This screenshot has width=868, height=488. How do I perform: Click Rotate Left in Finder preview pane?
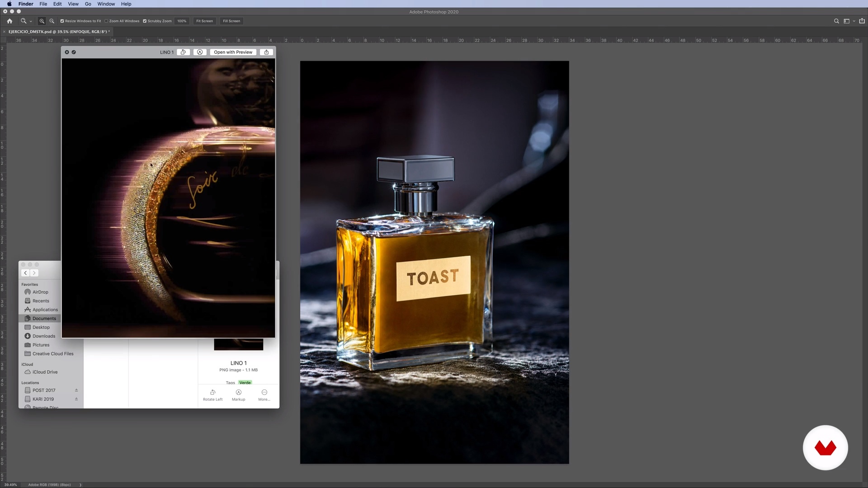click(212, 395)
